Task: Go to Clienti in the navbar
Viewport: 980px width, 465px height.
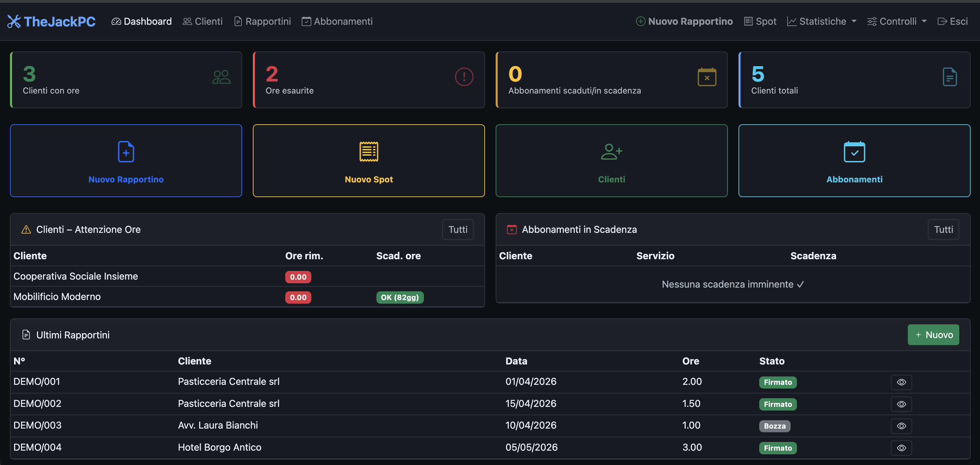Action: (x=203, y=21)
